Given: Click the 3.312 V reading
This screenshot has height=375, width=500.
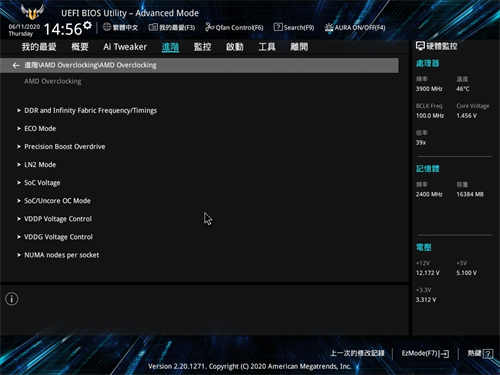Looking at the screenshot, I should (426, 300).
